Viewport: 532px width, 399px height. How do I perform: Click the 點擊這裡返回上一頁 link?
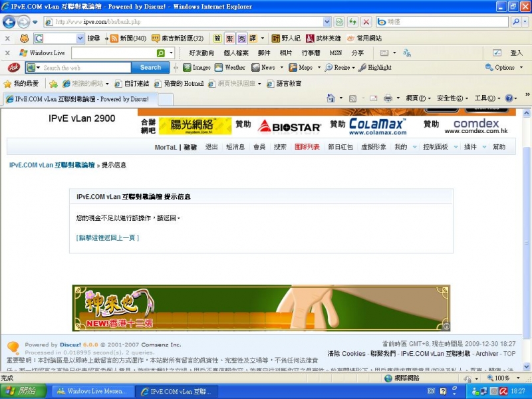click(108, 238)
